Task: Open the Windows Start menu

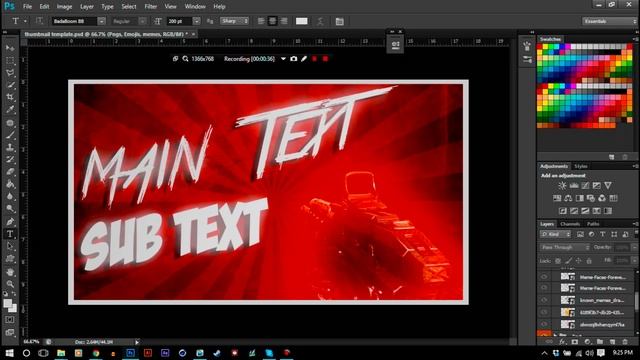Action: tap(9, 353)
